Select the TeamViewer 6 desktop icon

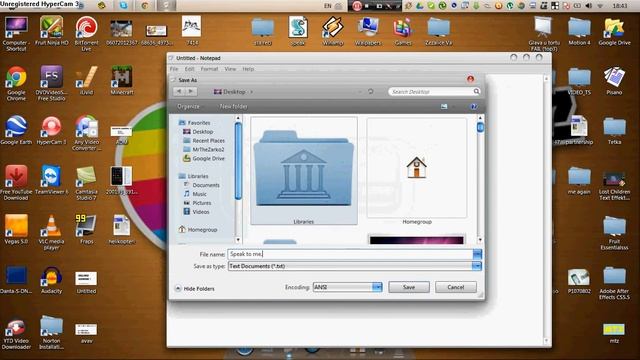51,180
